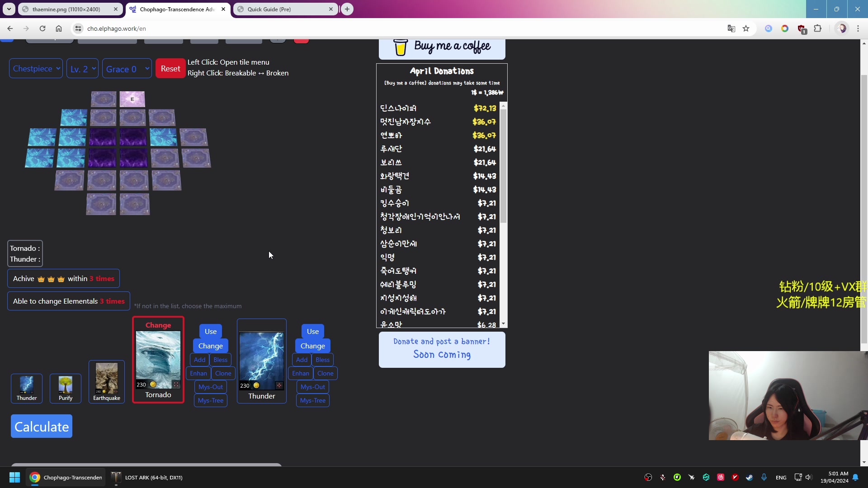This screenshot has height=488, width=868.
Task: Click the Chrome home button
Action: [59, 28]
